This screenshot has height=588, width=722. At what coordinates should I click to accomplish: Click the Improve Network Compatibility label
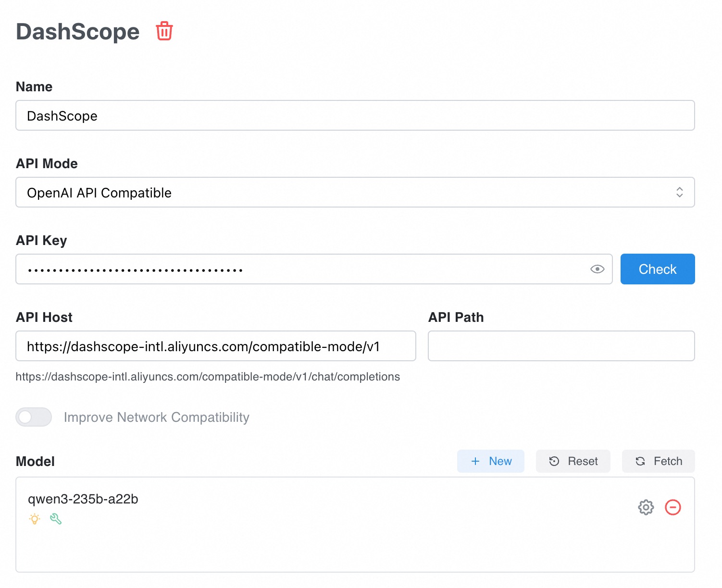coord(156,417)
